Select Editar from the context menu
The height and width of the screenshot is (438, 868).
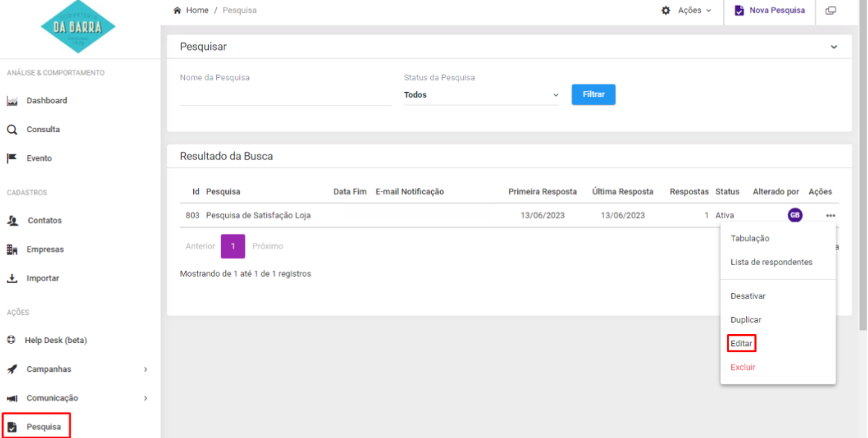(742, 344)
